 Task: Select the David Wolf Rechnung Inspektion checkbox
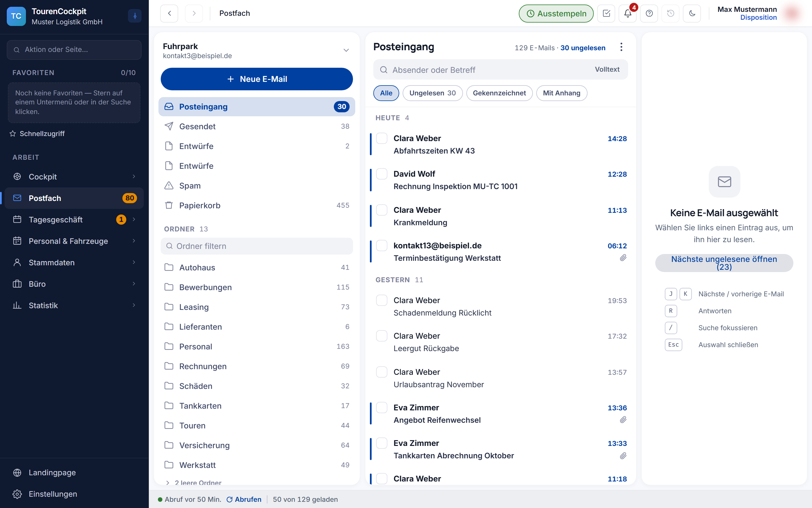(381, 174)
